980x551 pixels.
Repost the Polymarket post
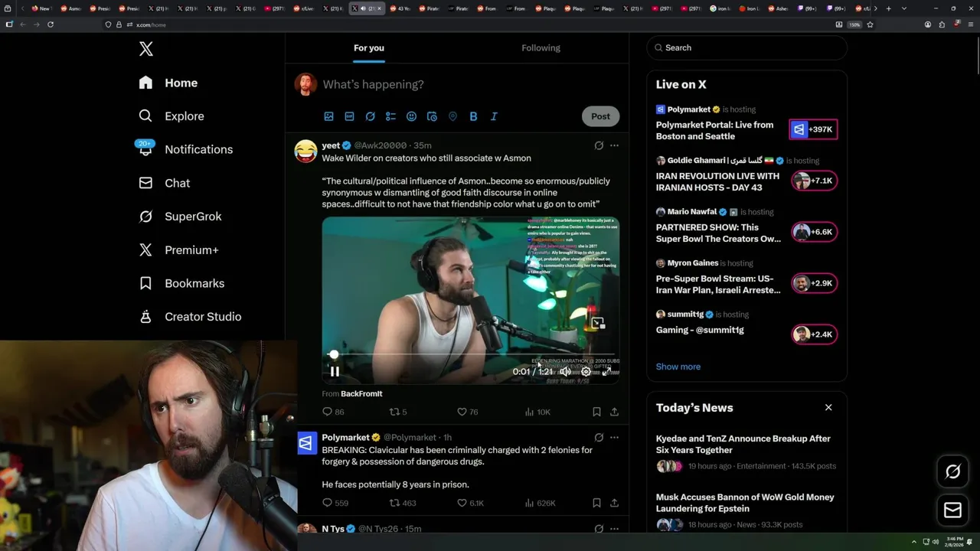click(403, 503)
